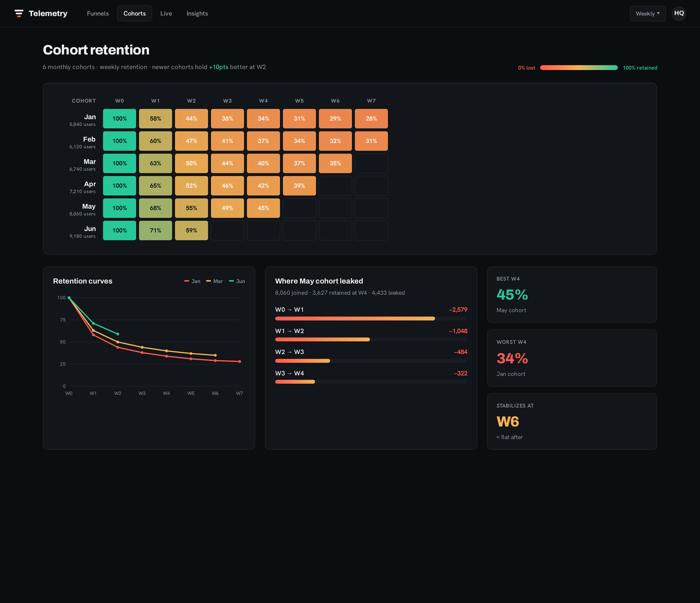This screenshot has width=700, height=603.
Task: Click the Telemetry logo icon
Action: [19, 14]
